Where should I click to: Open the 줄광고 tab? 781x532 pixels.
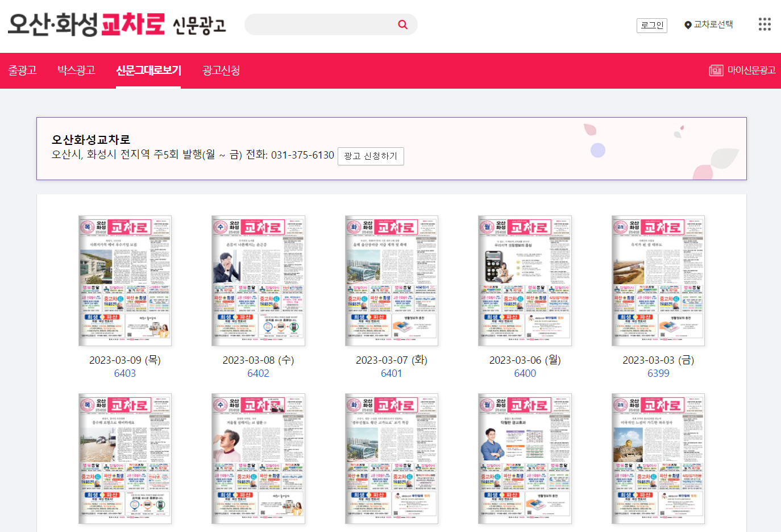point(22,70)
